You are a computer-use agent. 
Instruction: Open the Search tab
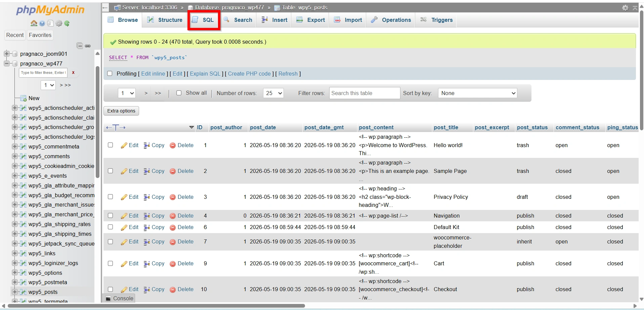pos(238,20)
